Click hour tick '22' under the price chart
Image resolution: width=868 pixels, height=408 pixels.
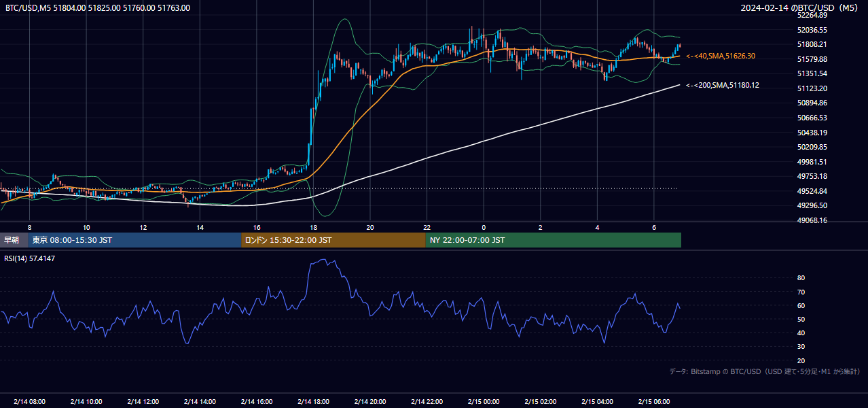pos(427,227)
